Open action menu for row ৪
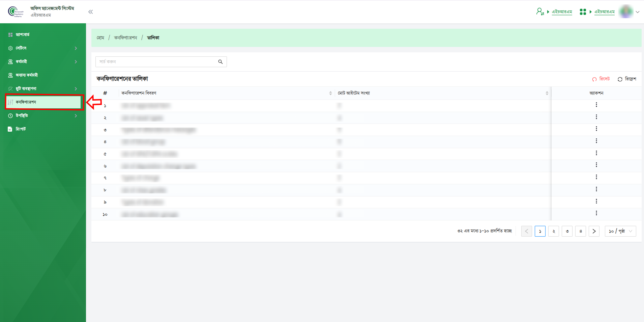 point(596,141)
